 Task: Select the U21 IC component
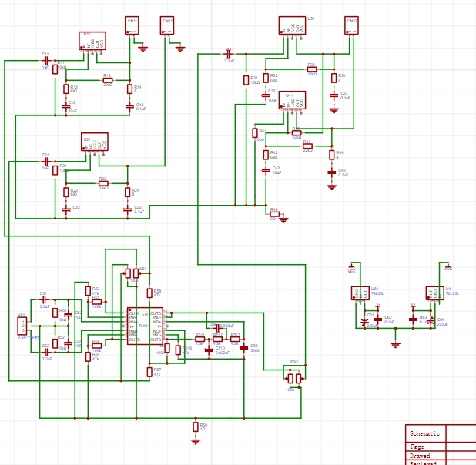95,142
